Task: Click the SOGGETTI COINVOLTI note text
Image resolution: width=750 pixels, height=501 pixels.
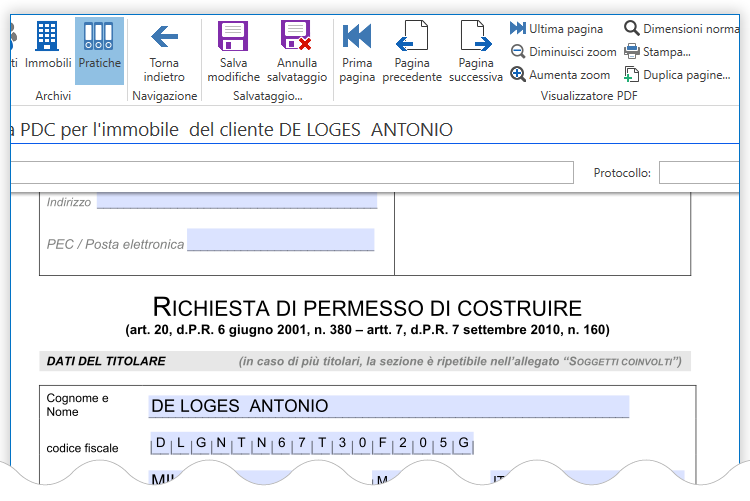Action: [460, 361]
